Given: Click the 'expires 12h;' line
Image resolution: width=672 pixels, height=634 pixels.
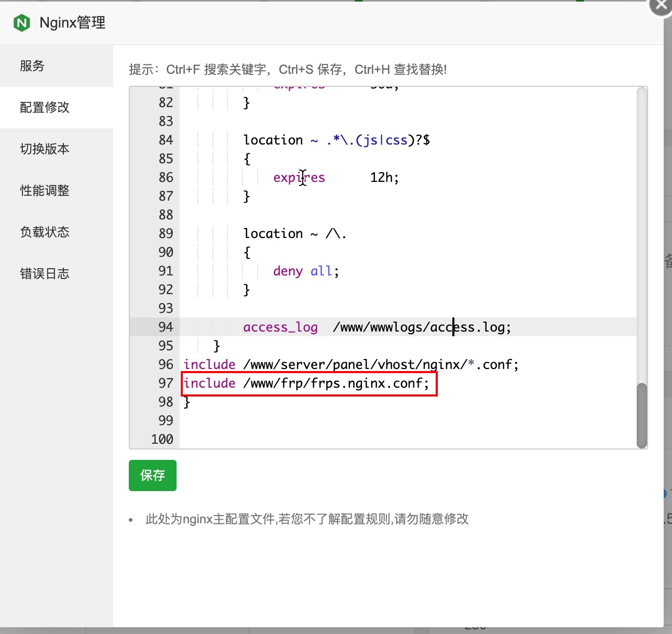Looking at the screenshot, I should pyautogui.click(x=336, y=177).
